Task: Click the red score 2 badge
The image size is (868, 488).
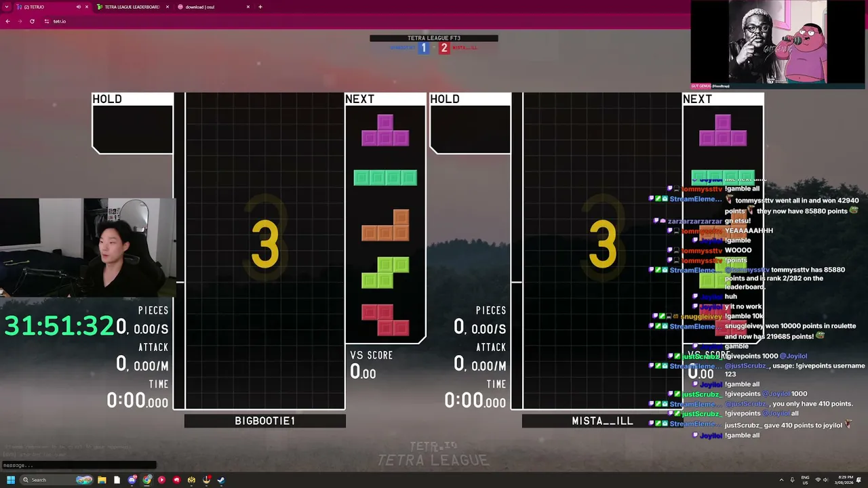Action: [x=444, y=47]
